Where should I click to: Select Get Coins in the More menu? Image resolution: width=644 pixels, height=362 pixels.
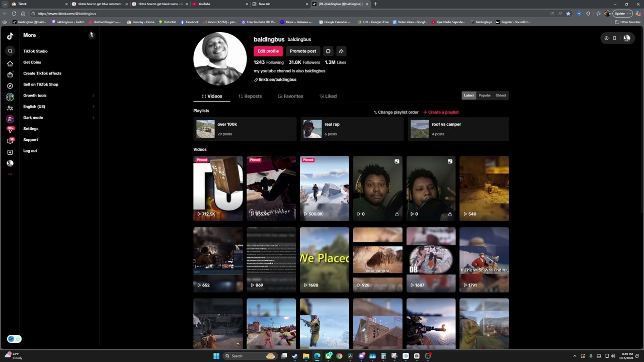pos(32,62)
